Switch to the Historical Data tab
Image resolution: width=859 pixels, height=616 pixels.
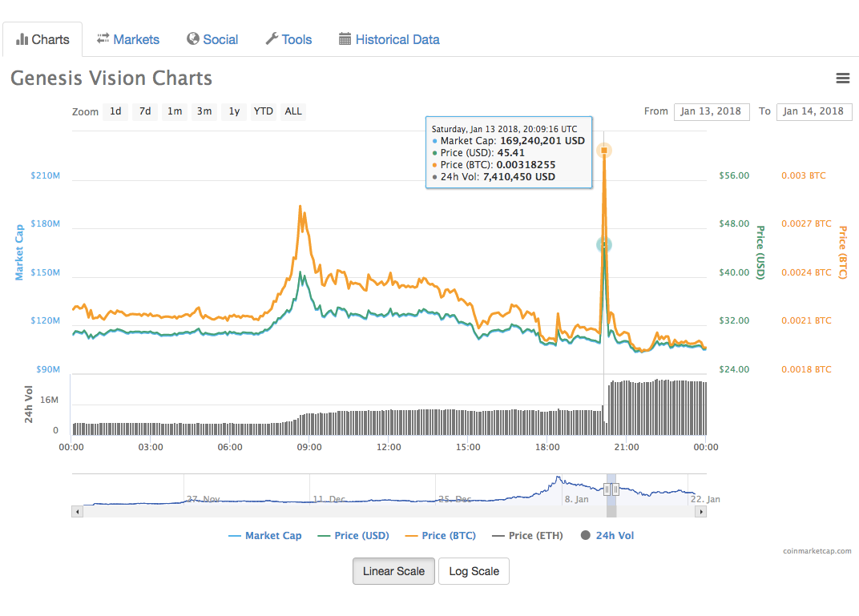397,39
